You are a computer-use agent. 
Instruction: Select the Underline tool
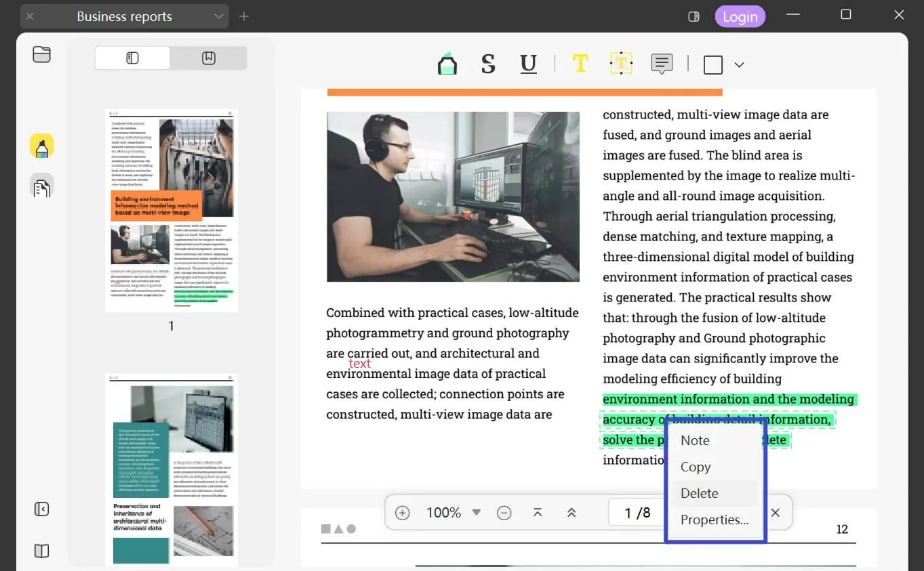(x=528, y=64)
